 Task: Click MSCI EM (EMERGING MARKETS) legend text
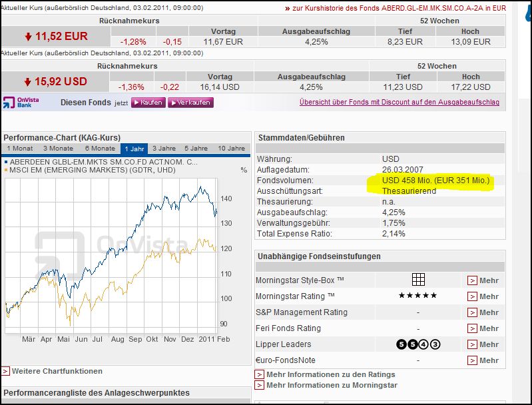pos(93,170)
